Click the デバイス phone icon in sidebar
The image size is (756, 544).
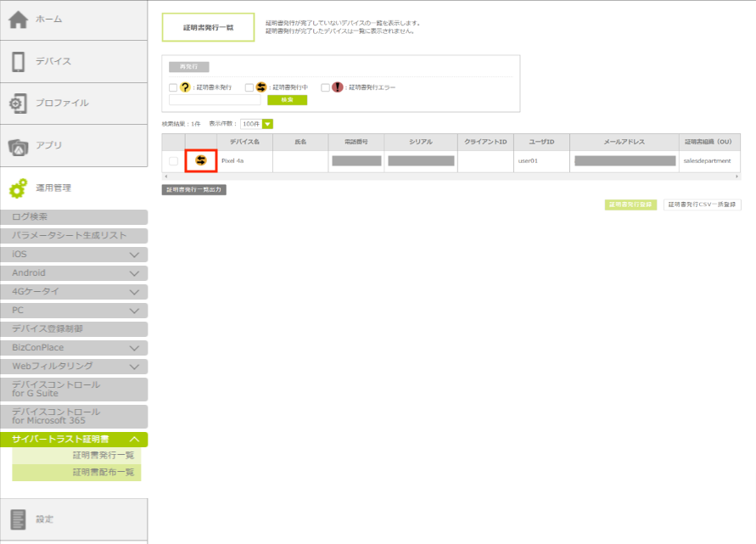[18, 62]
